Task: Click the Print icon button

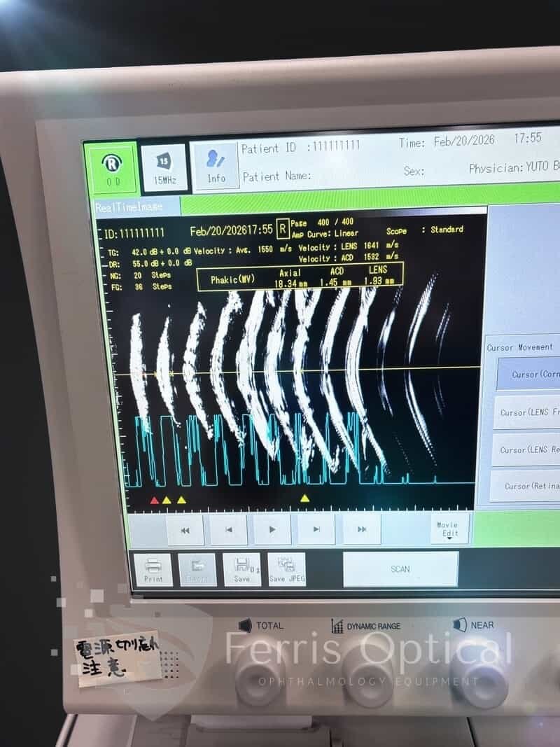Action: pos(153,570)
